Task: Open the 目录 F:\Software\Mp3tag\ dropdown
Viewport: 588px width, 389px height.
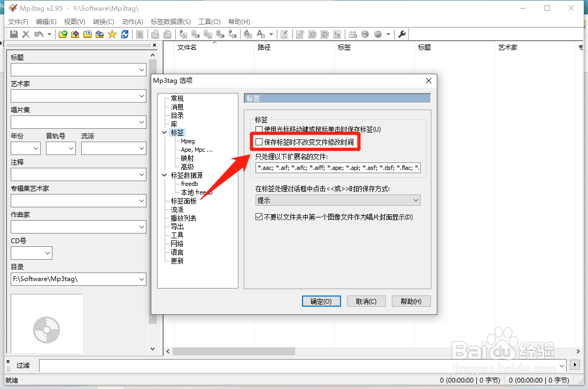Action: [x=141, y=279]
